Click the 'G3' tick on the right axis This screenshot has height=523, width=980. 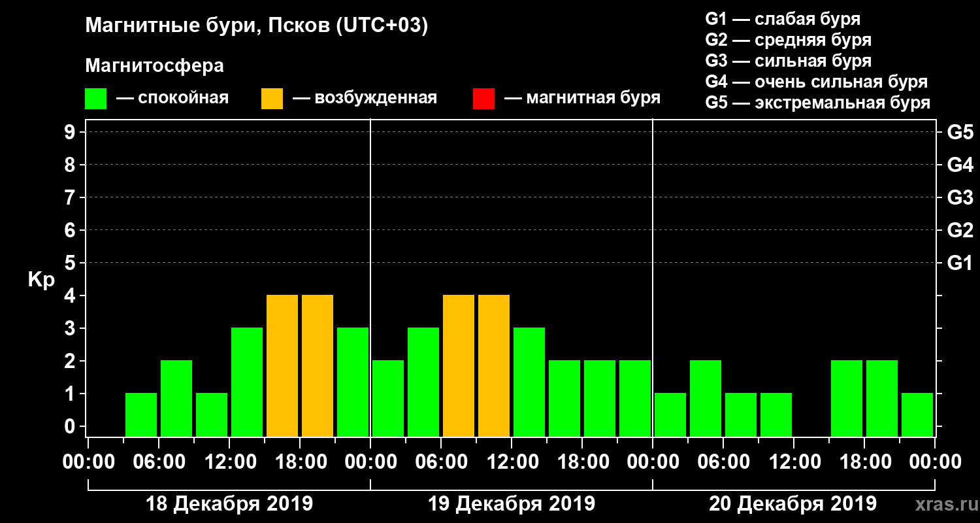tap(960, 197)
